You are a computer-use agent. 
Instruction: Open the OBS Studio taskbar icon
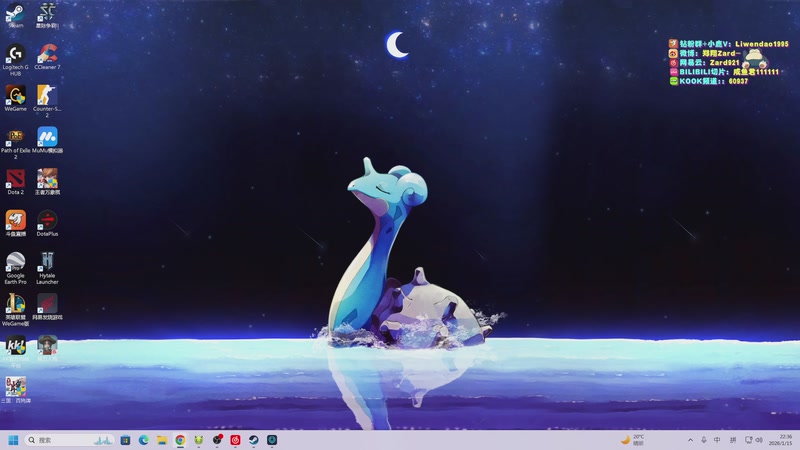pos(217,440)
